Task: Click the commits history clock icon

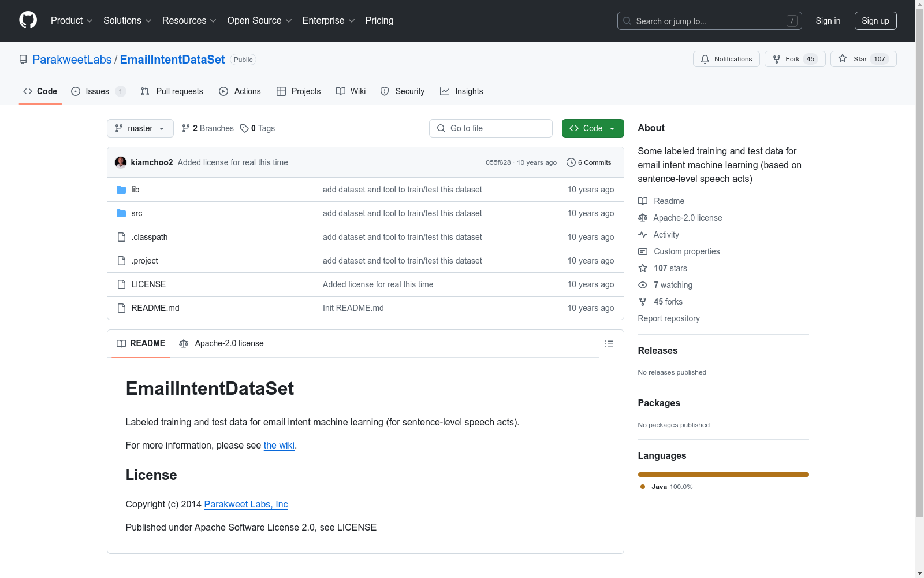Action: (571, 162)
